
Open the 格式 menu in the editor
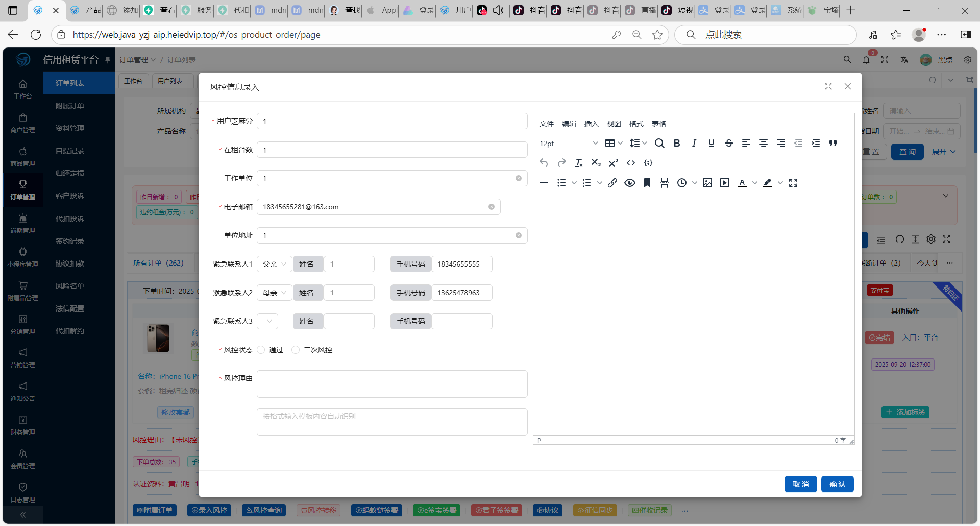(636, 124)
